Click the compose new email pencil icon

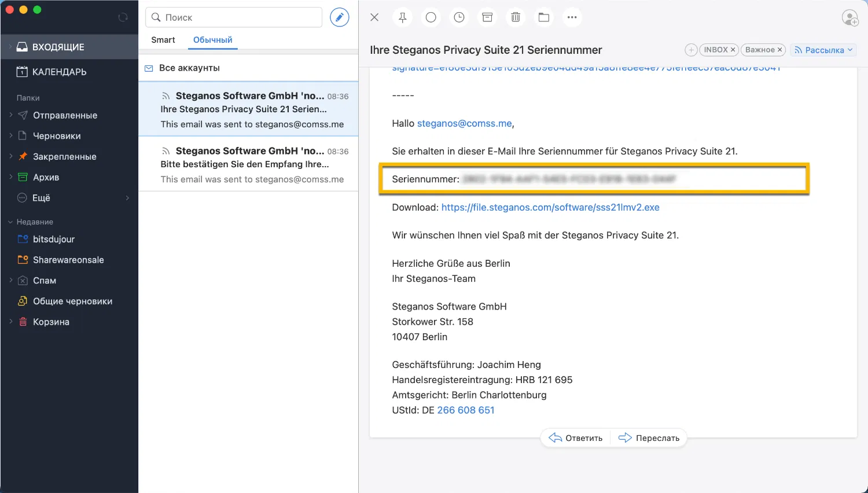click(340, 17)
